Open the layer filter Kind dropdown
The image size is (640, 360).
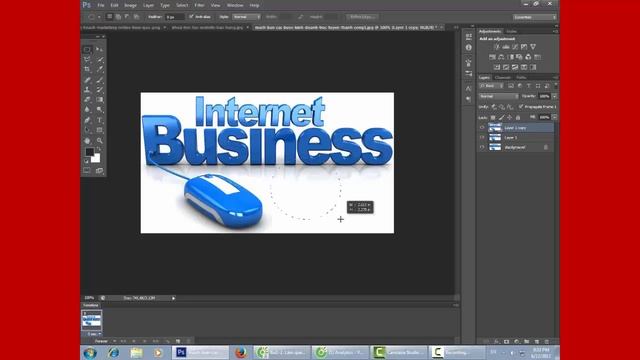click(491, 86)
